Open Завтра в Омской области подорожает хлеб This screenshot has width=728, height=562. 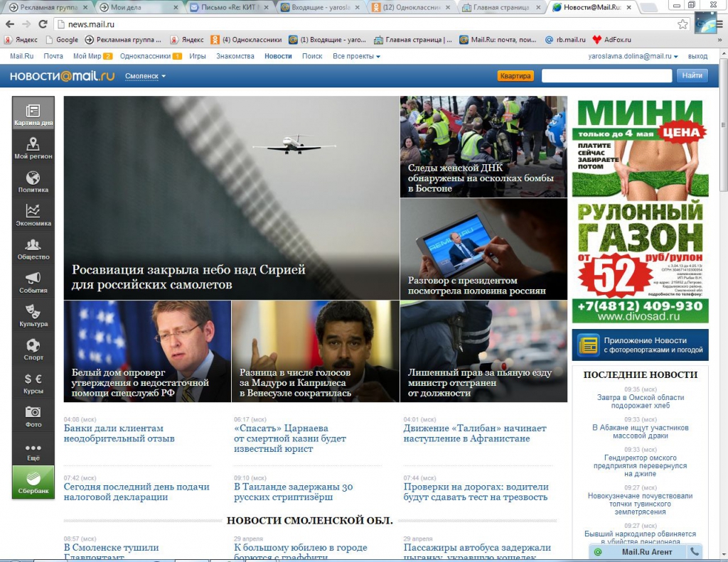coord(641,401)
